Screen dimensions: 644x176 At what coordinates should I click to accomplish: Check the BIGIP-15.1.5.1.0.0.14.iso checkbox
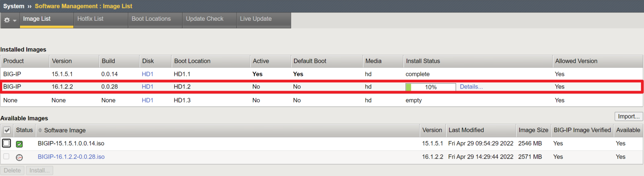click(x=7, y=143)
